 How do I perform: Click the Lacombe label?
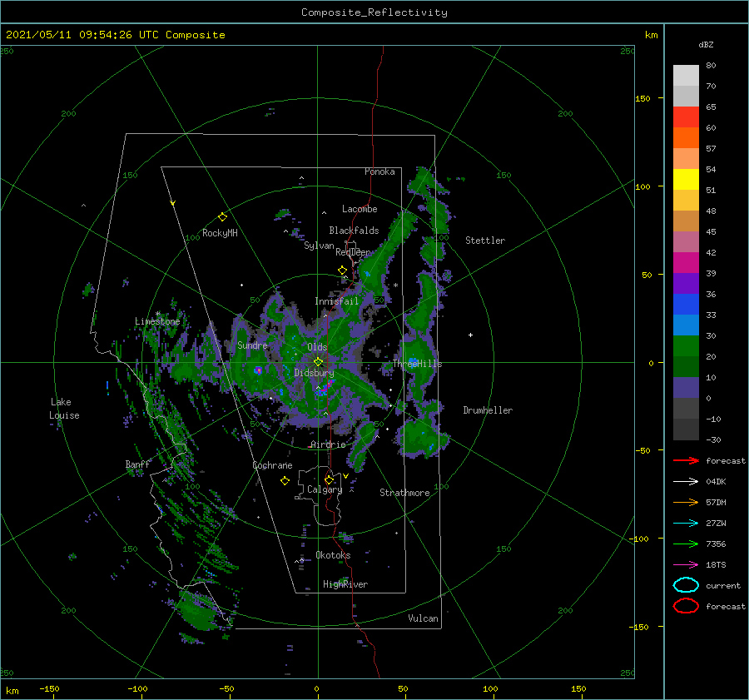360,209
